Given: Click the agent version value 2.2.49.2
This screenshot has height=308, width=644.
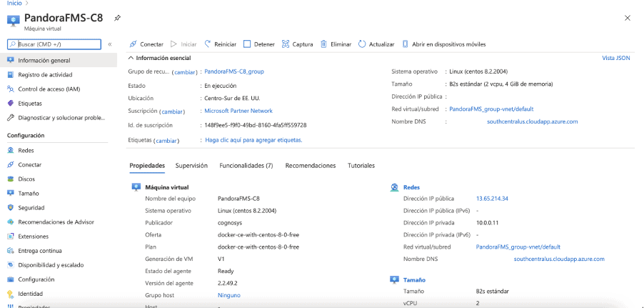Looking at the screenshot, I should (x=228, y=283).
